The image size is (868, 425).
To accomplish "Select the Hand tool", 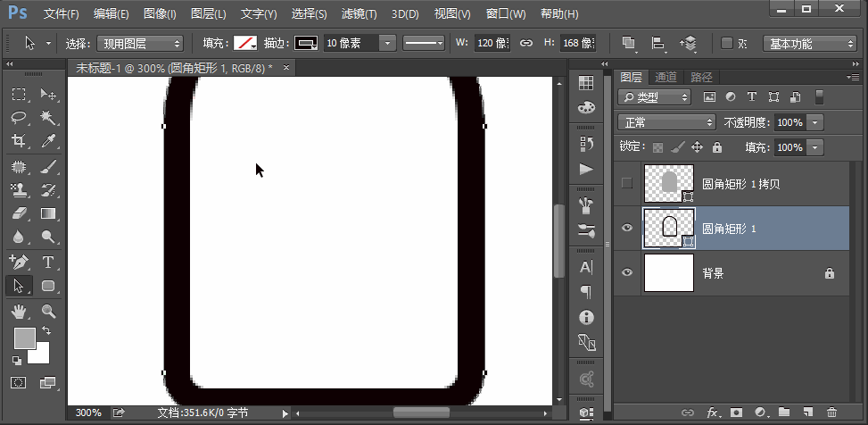I will coord(19,311).
